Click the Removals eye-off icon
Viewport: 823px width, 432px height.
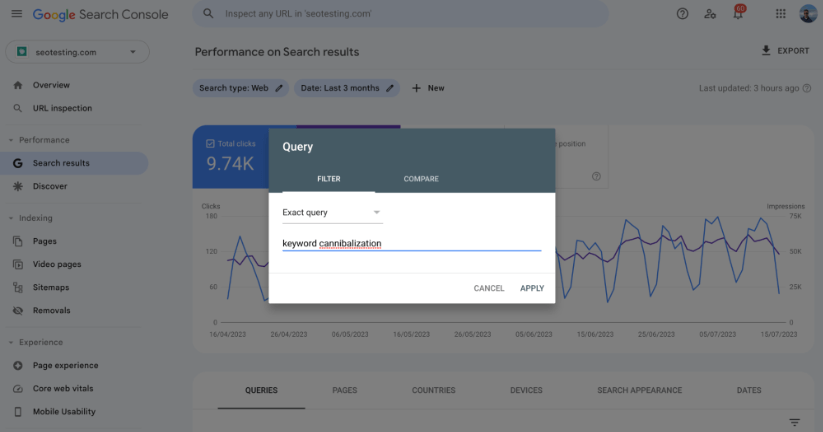[x=18, y=311]
